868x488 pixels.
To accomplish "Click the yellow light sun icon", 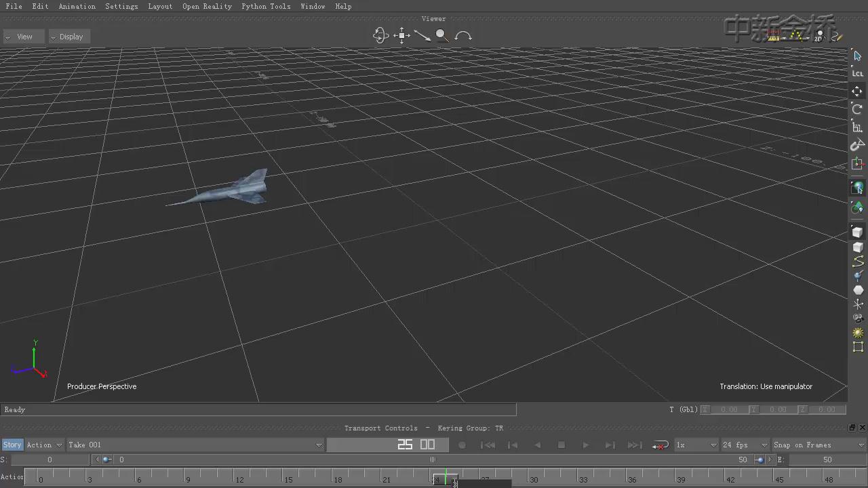I will click(x=858, y=333).
